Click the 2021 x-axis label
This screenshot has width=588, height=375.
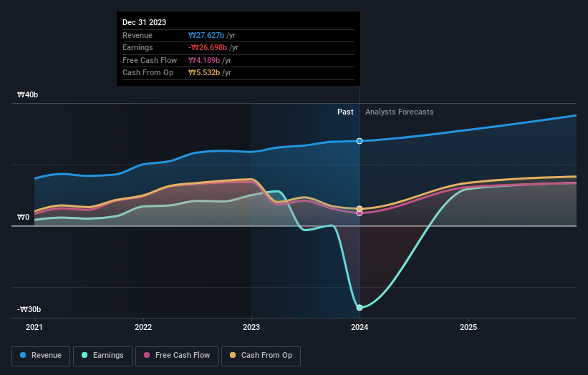[34, 327]
